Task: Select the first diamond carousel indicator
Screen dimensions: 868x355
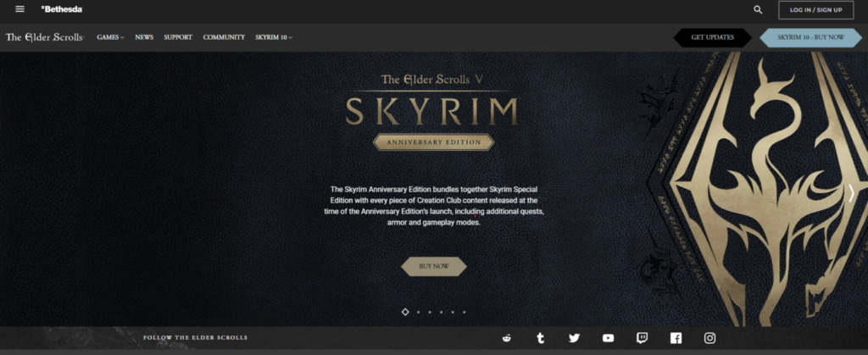Action: click(405, 312)
